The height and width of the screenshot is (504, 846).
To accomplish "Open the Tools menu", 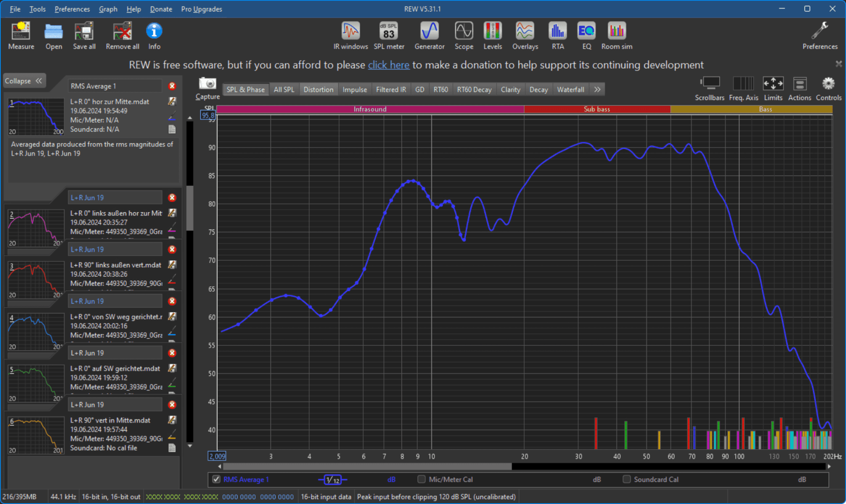I will [37, 9].
